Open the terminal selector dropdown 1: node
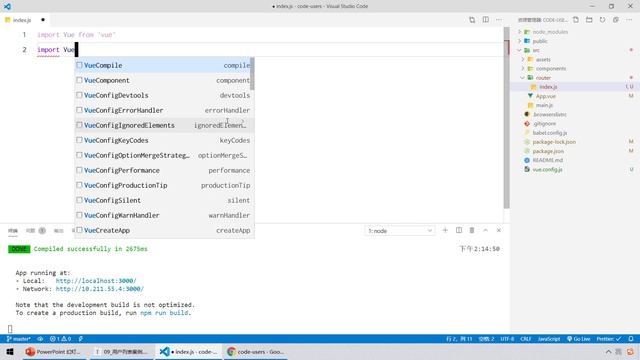This screenshot has width=640, height=360. 400,231
